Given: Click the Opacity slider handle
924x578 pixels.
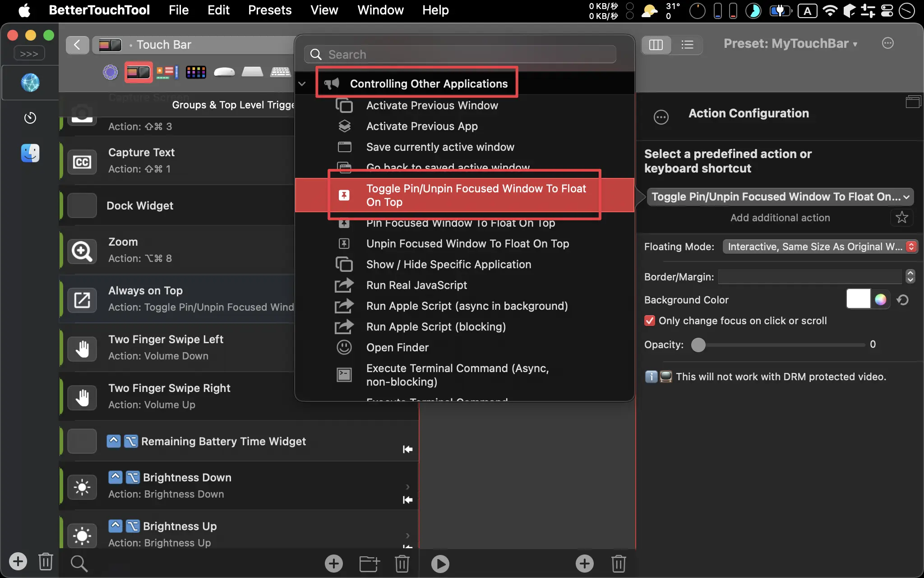Looking at the screenshot, I should click(698, 345).
